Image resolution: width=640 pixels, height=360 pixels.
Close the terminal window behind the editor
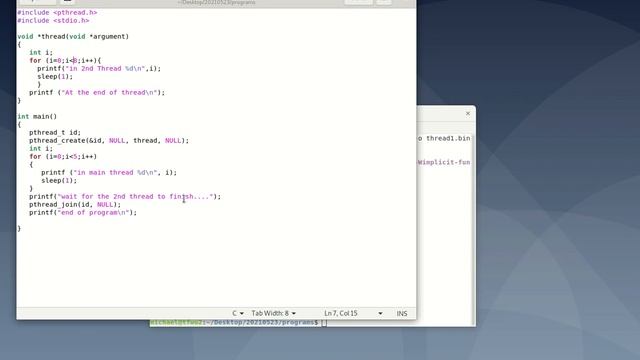[x=468, y=113]
